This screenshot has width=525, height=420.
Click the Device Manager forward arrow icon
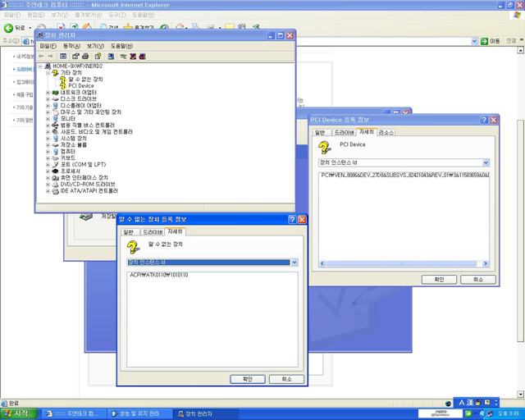coord(50,57)
